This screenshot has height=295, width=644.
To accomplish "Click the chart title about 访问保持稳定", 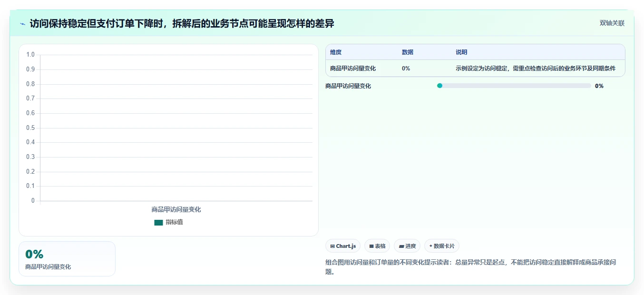I will (x=182, y=23).
